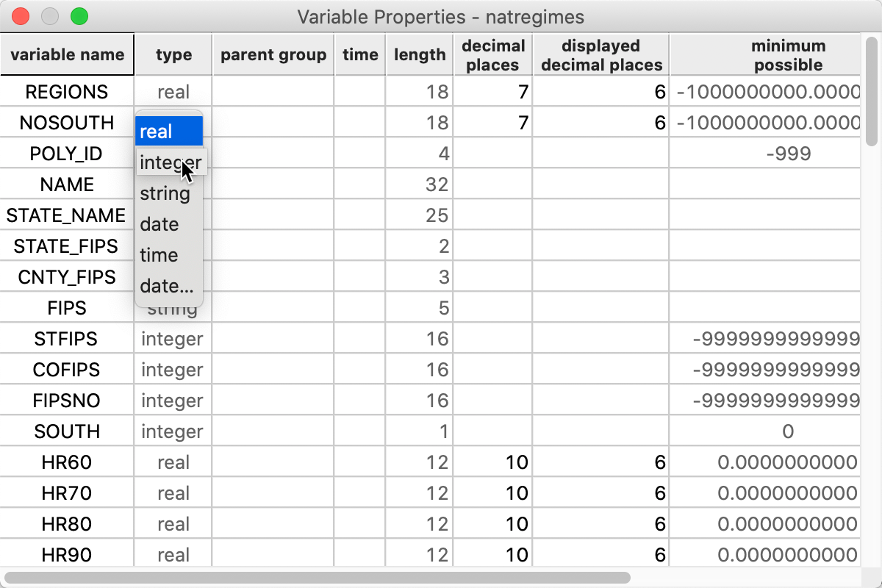Click the 'decimal places' column header
Viewport: 882px width, 588px height.
tap(493, 54)
